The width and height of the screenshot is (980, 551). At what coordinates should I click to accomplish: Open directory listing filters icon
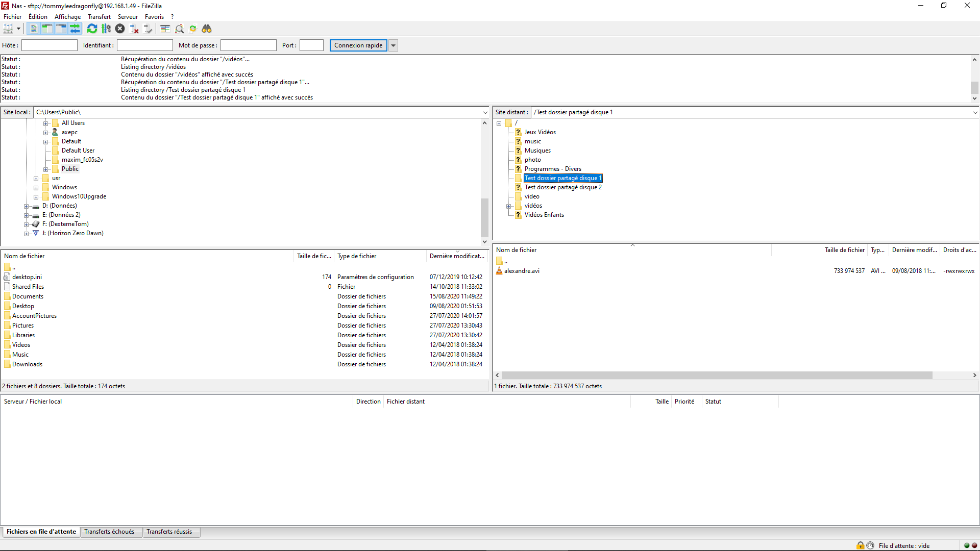tap(165, 29)
